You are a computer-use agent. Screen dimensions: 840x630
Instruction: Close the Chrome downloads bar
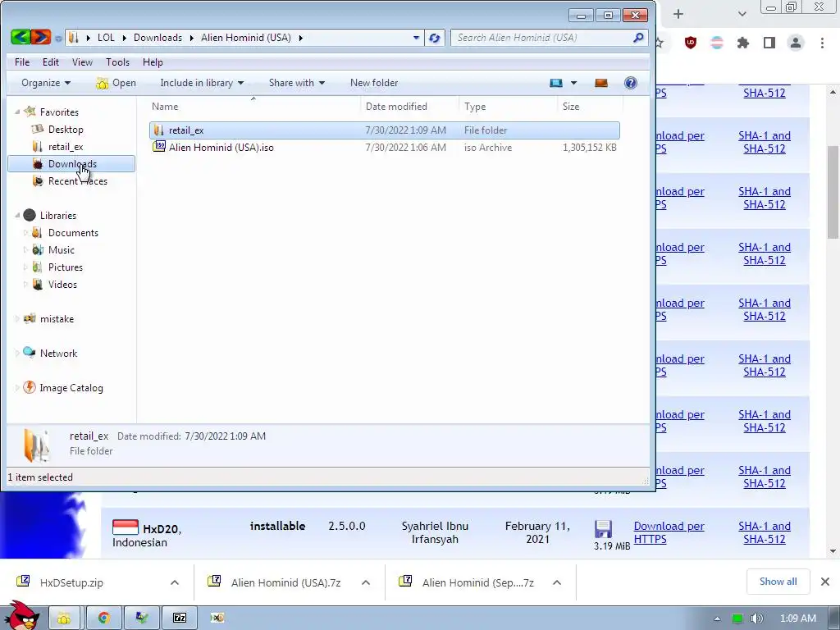coord(825,582)
